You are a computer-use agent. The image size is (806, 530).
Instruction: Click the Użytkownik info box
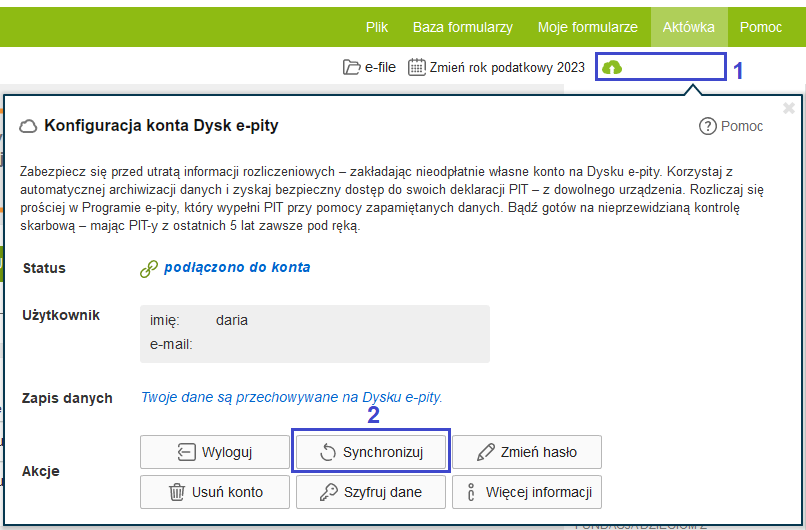(x=314, y=334)
